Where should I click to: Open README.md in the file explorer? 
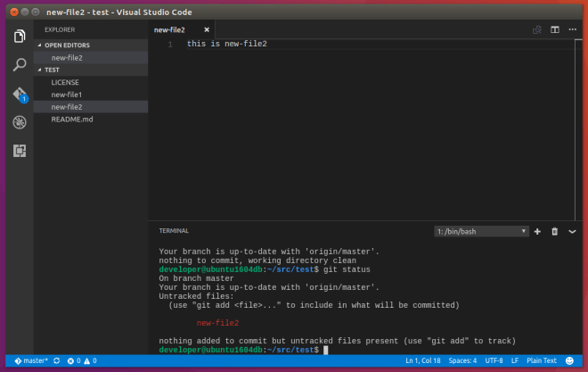[x=69, y=119]
